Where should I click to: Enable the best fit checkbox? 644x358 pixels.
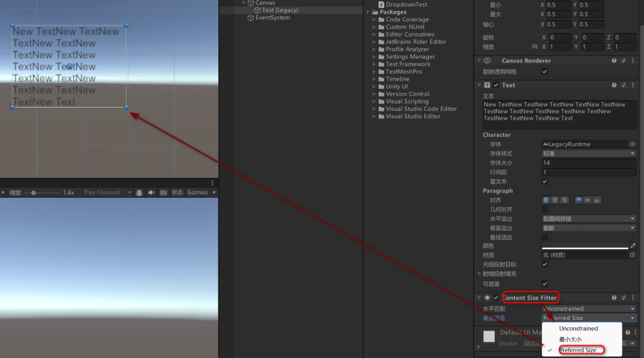[x=545, y=237]
